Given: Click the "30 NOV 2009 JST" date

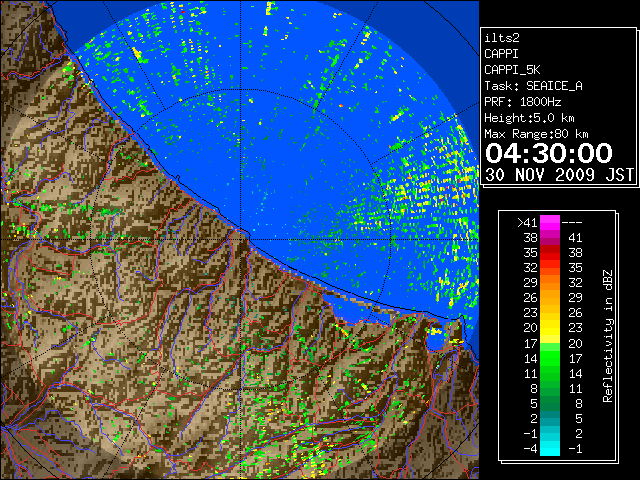Looking at the screenshot, I should 559,175.
